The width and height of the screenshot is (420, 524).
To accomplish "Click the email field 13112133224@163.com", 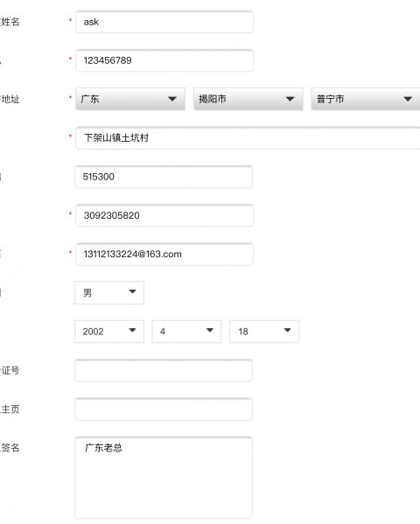I will 164,254.
